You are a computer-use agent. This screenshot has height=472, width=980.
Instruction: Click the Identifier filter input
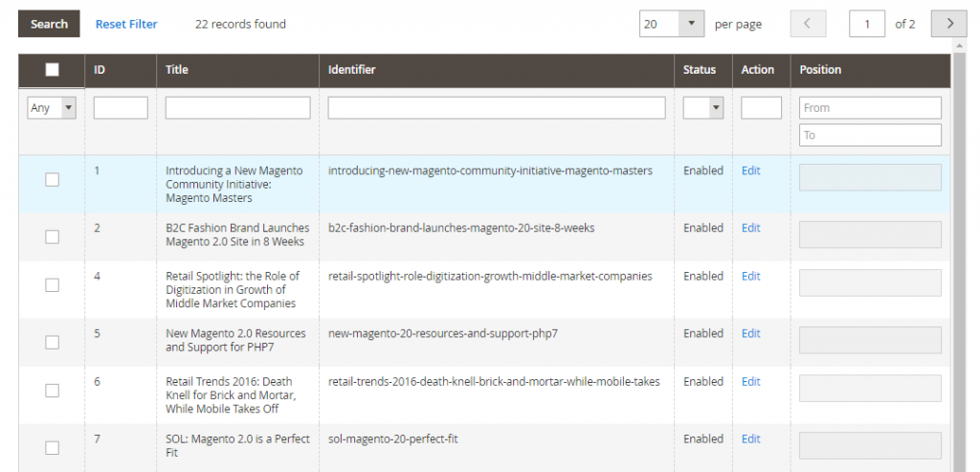tap(497, 107)
